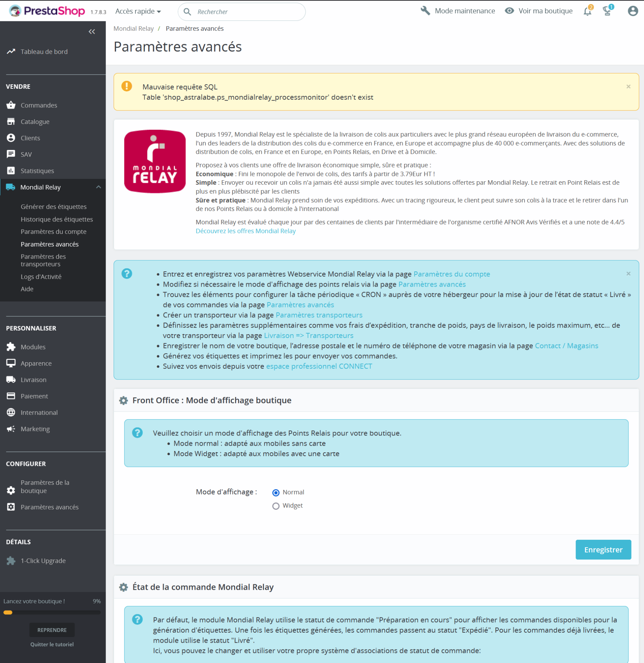Click the Paiement card icon
This screenshot has height=663, width=644.
[11, 396]
